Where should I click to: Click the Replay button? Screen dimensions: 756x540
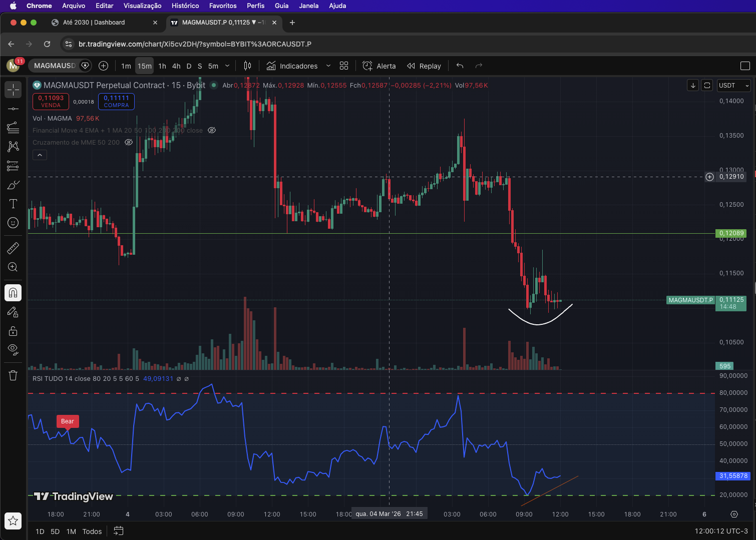point(424,66)
